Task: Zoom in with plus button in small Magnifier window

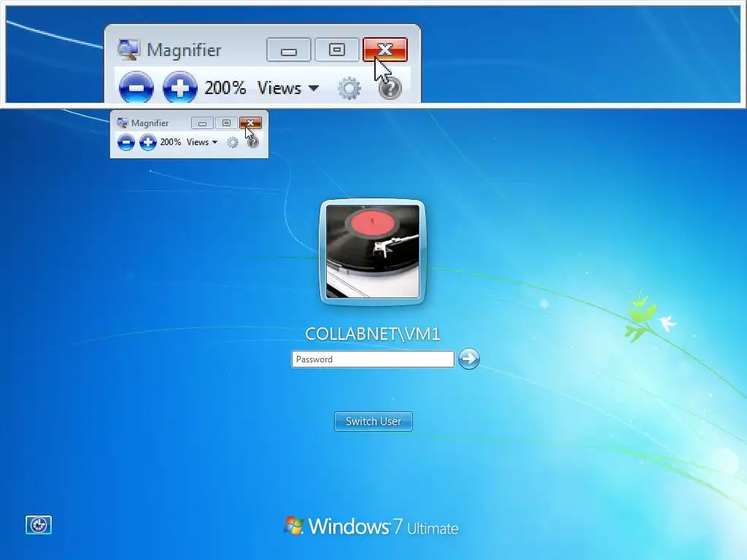Action: coord(147,142)
